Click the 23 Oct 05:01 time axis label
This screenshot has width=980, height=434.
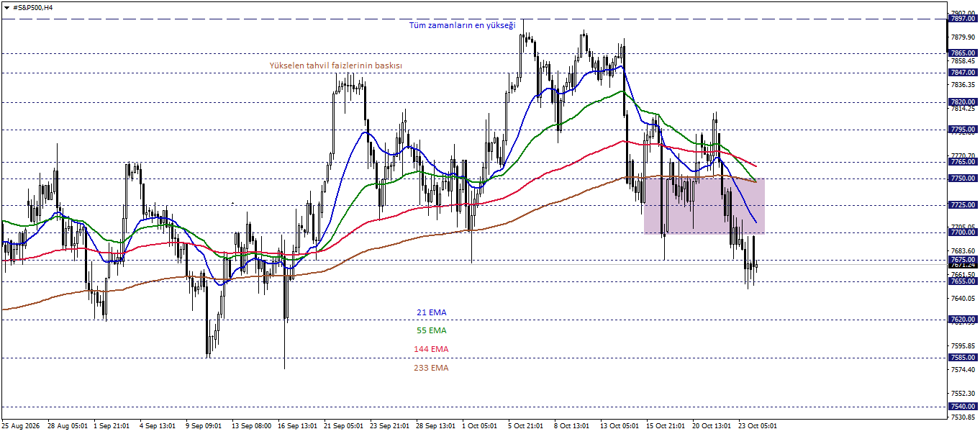758,426
